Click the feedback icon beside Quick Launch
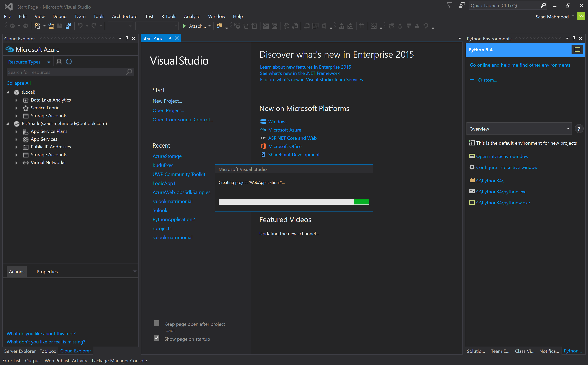588x365 pixels. click(462, 5)
